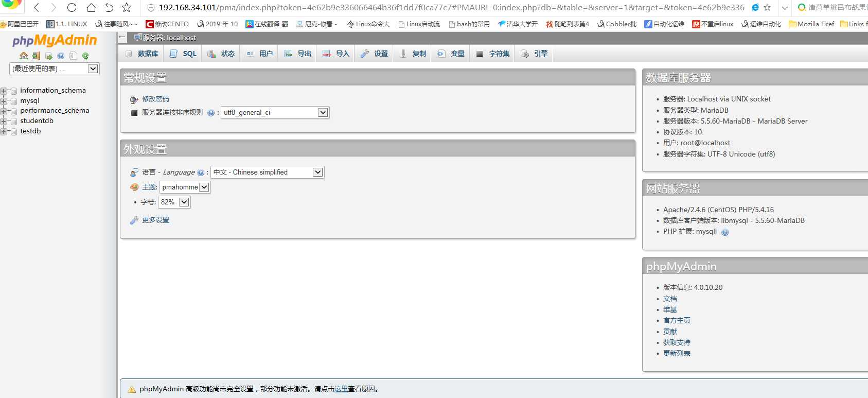The height and width of the screenshot is (398, 868).
Task: Click the browser URL address field
Action: (451, 8)
